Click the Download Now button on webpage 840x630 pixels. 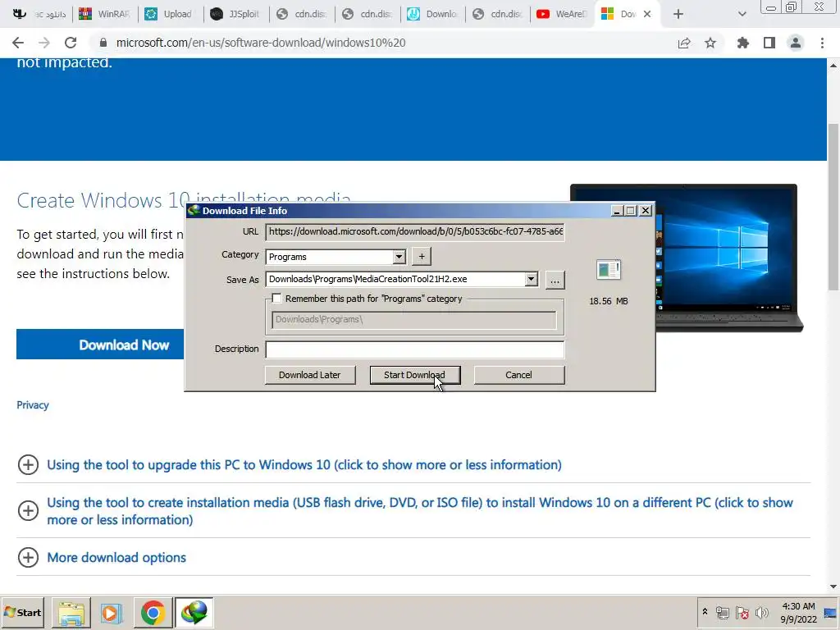coord(100,345)
